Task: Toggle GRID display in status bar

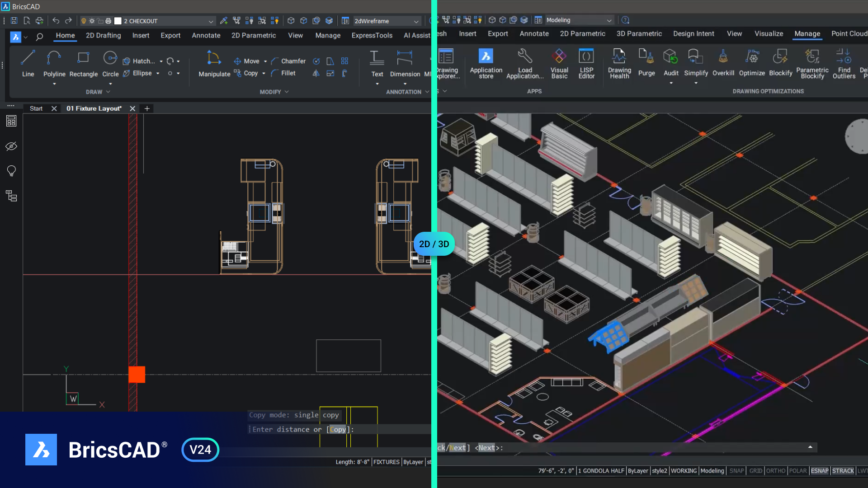Action: (756, 471)
